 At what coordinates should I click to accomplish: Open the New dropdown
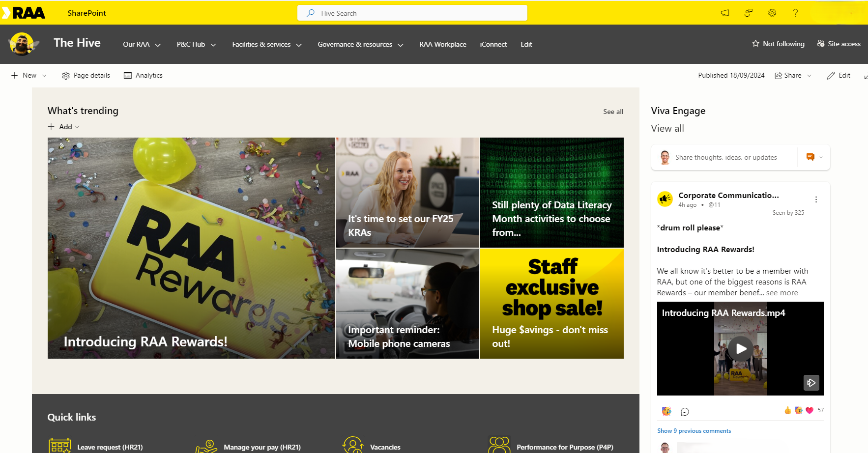click(x=29, y=76)
